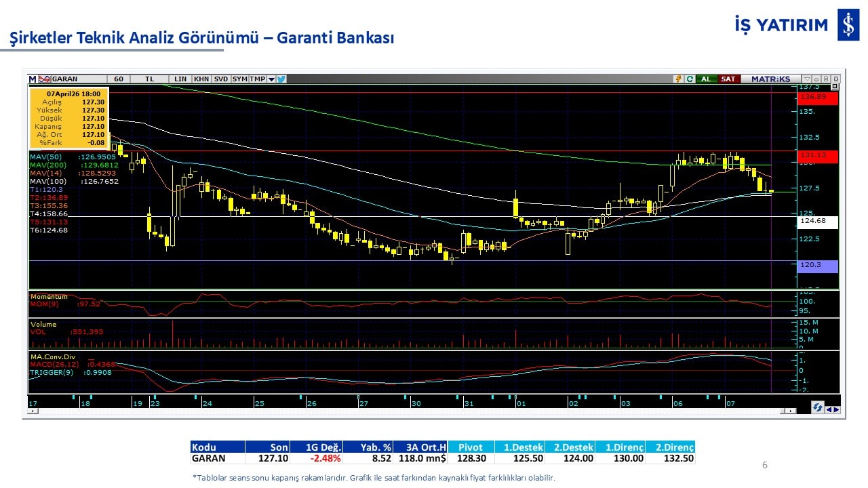
Task: Share the chart via Twitter bird icon
Action: (281, 79)
